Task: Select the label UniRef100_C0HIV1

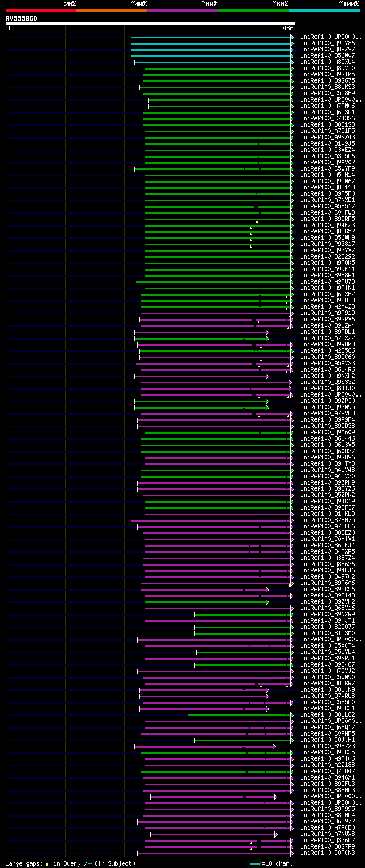Action: [327, 539]
